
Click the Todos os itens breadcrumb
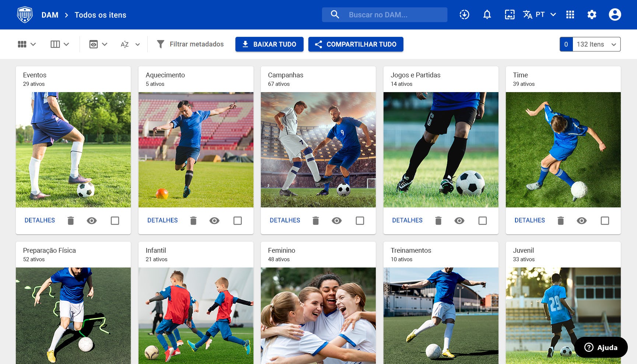coord(100,15)
